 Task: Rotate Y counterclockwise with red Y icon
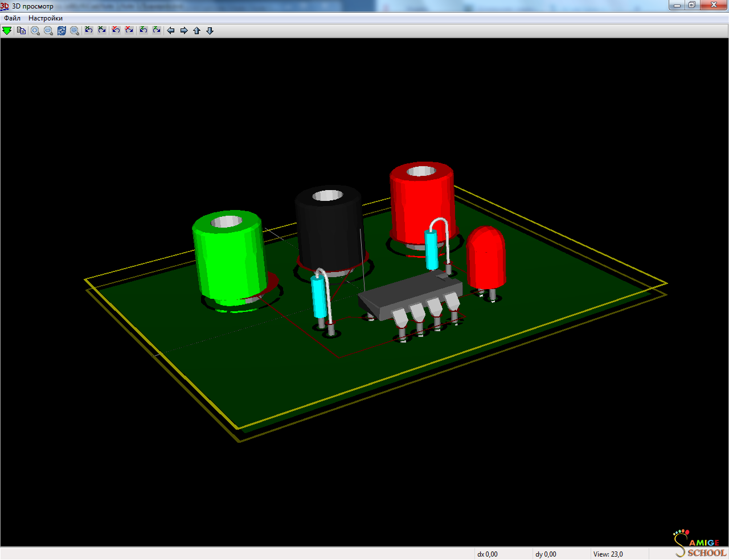pyautogui.click(x=116, y=30)
